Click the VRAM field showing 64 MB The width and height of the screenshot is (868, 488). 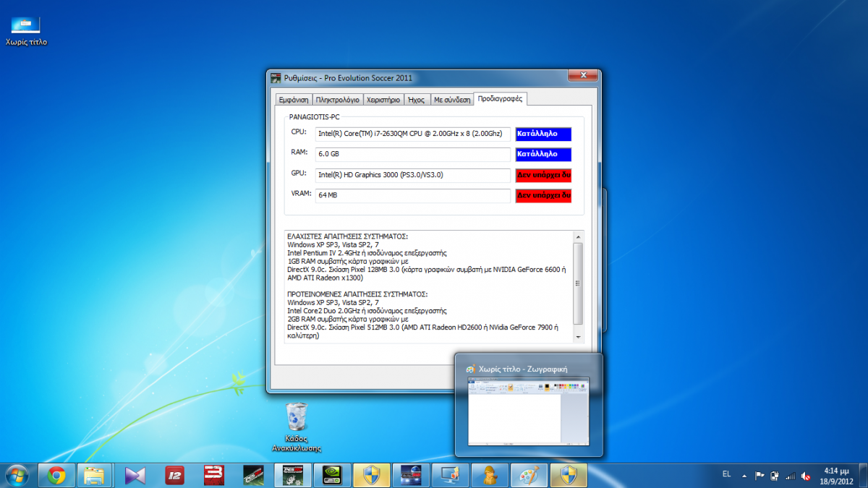(x=413, y=196)
